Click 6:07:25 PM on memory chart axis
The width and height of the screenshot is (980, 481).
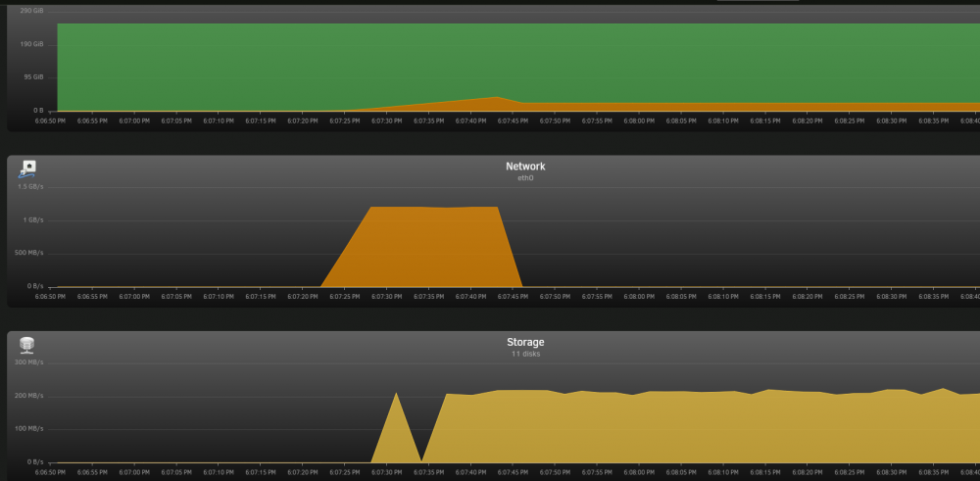pyautogui.click(x=344, y=121)
